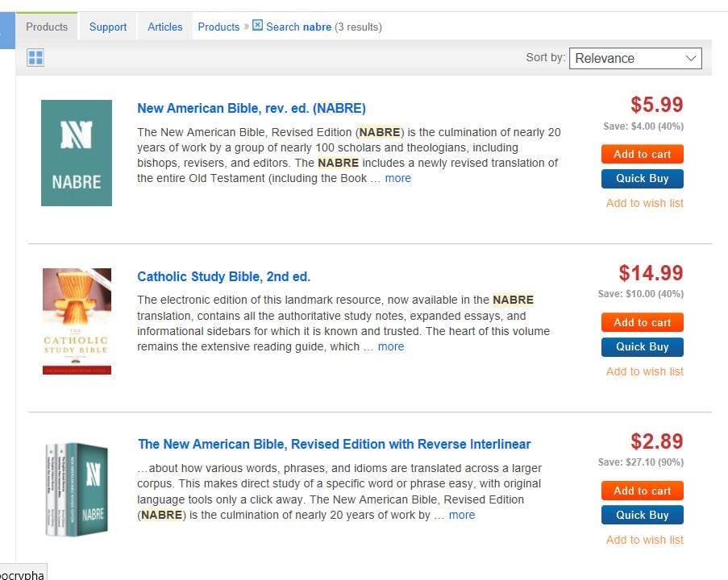Select the Products tab

click(x=47, y=27)
